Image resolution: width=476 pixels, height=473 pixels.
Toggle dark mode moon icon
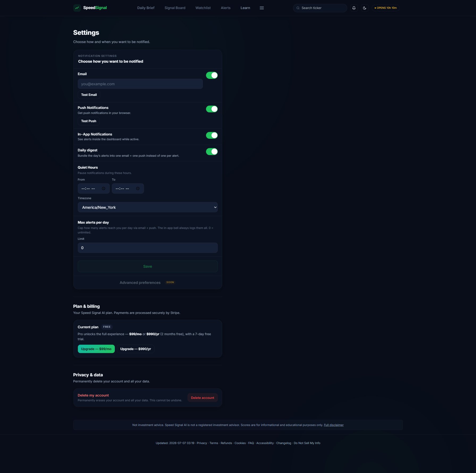tap(364, 8)
